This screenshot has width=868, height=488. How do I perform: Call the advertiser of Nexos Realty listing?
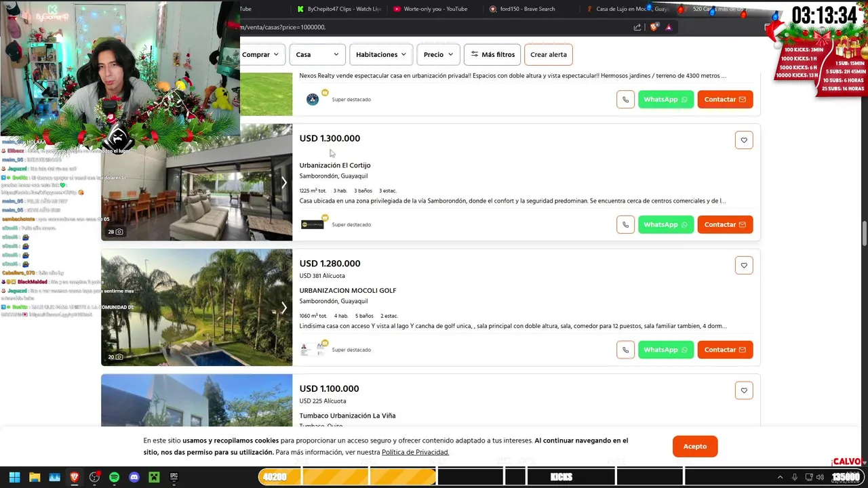click(625, 100)
